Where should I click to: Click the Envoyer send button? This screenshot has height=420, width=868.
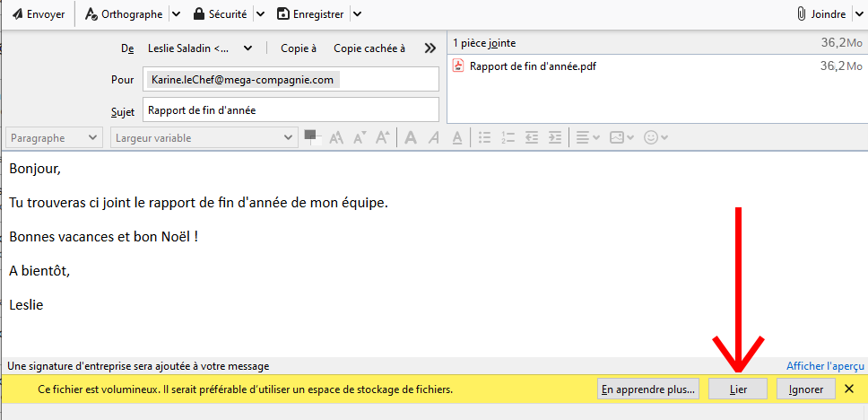[39, 13]
